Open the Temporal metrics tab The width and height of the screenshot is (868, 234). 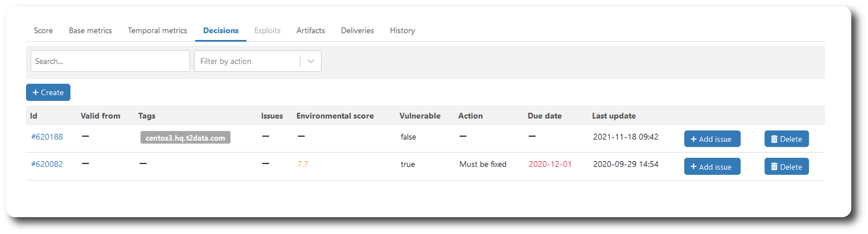(157, 30)
